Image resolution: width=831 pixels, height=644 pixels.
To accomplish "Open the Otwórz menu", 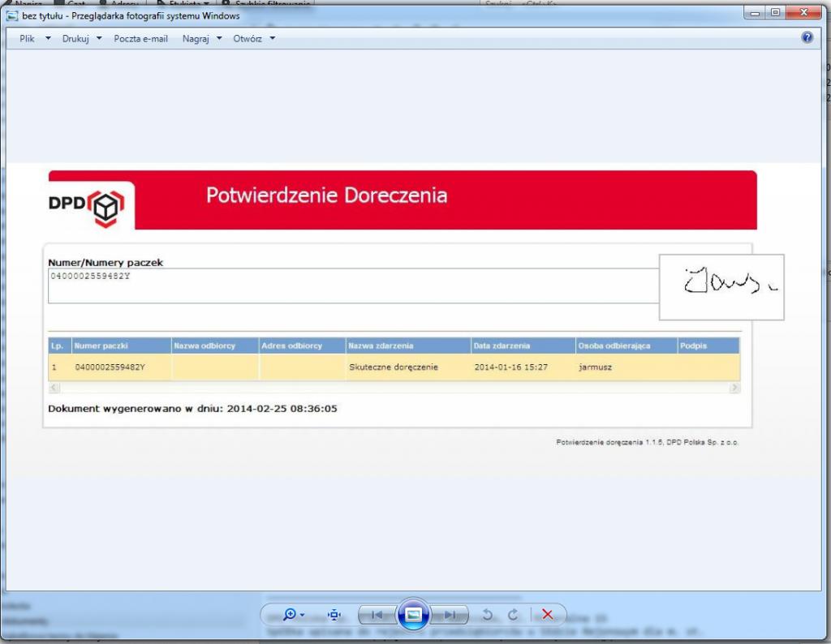I will click(248, 39).
